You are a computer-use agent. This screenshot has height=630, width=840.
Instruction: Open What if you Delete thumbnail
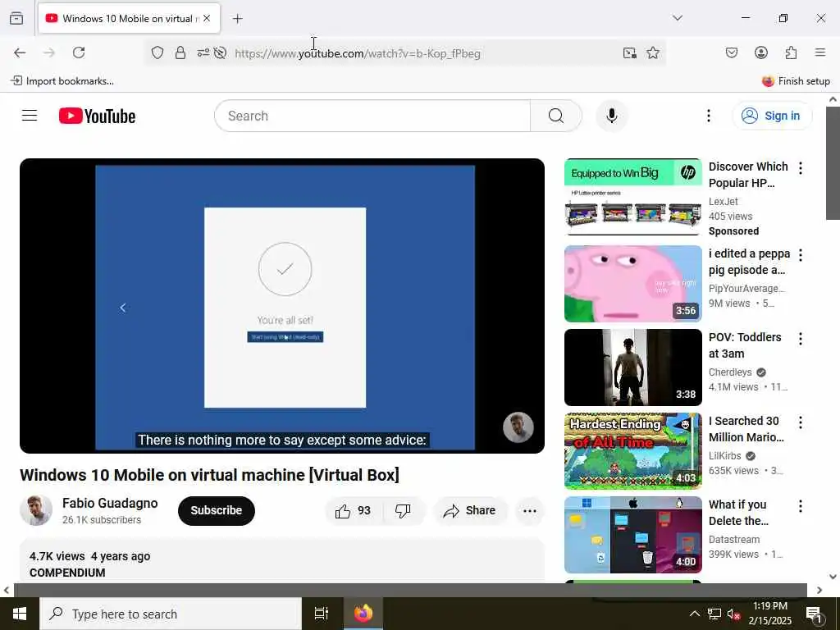point(632,535)
